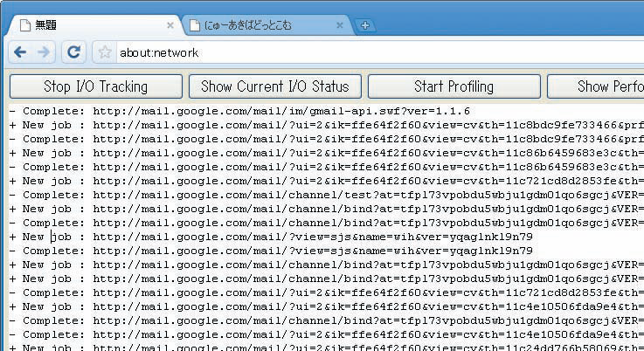The image size is (644, 351).
Task: Click the page icon on the 無題 tab
Action: point(25,25)
